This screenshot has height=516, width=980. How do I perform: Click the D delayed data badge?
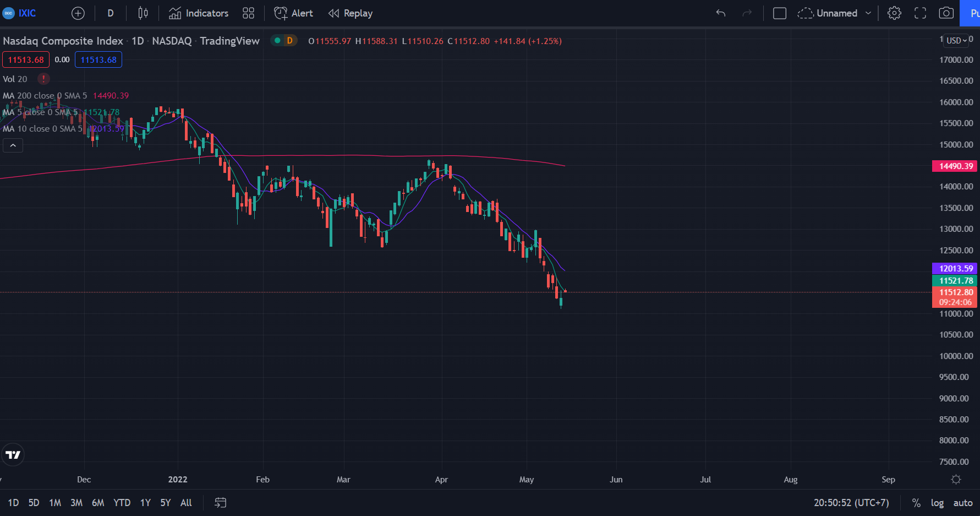[289, 40]
